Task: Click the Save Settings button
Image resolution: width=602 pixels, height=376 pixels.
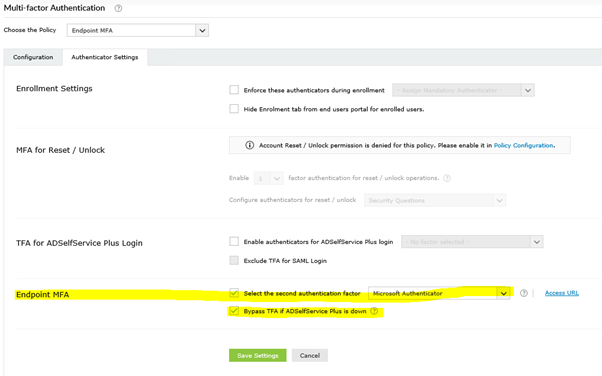Action: (258, 355)
